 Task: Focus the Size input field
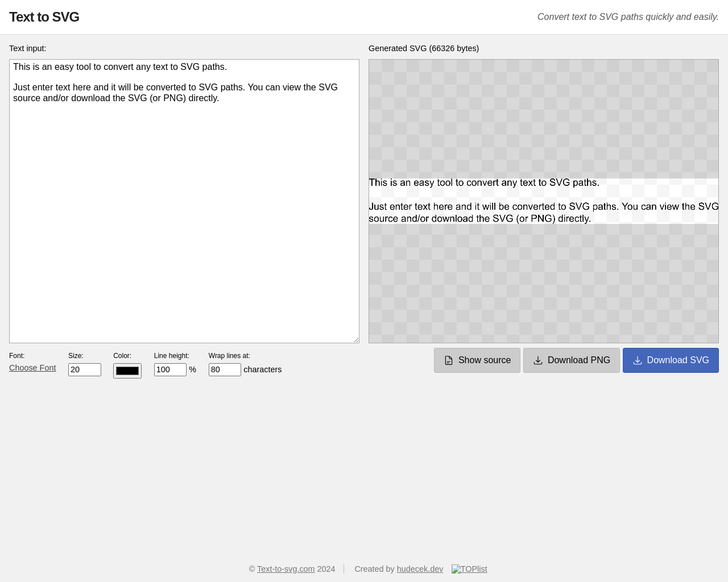tap(85, 369)
